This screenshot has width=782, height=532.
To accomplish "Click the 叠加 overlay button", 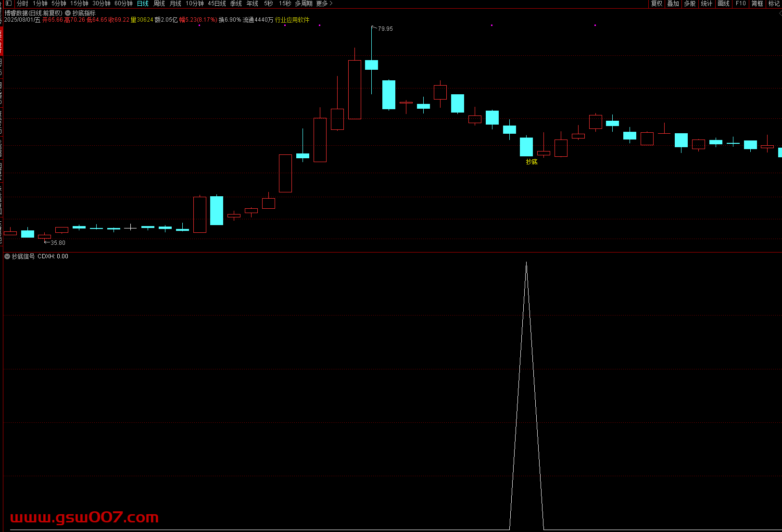I will pyautogui.click(x=673, y=3).
